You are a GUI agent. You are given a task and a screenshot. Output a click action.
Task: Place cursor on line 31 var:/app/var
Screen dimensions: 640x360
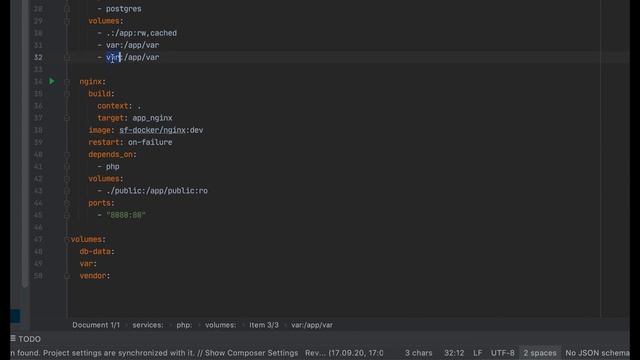pos(133,45)
